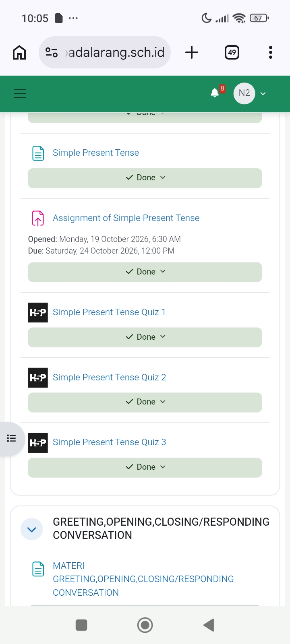Image resolution: width=290 pixels, height=644 pixels.
Task: Open the browser three-dot overflow menu
Action: (x=271, y=52)
